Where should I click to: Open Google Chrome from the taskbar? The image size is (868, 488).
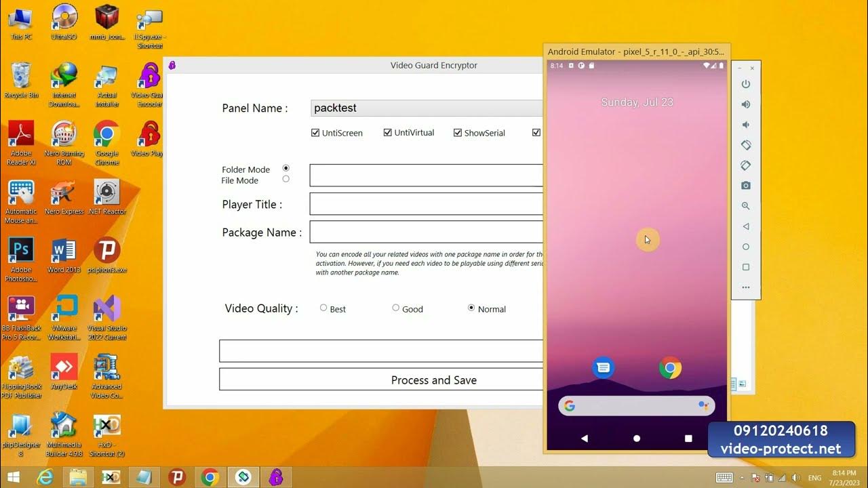[210, 477]
